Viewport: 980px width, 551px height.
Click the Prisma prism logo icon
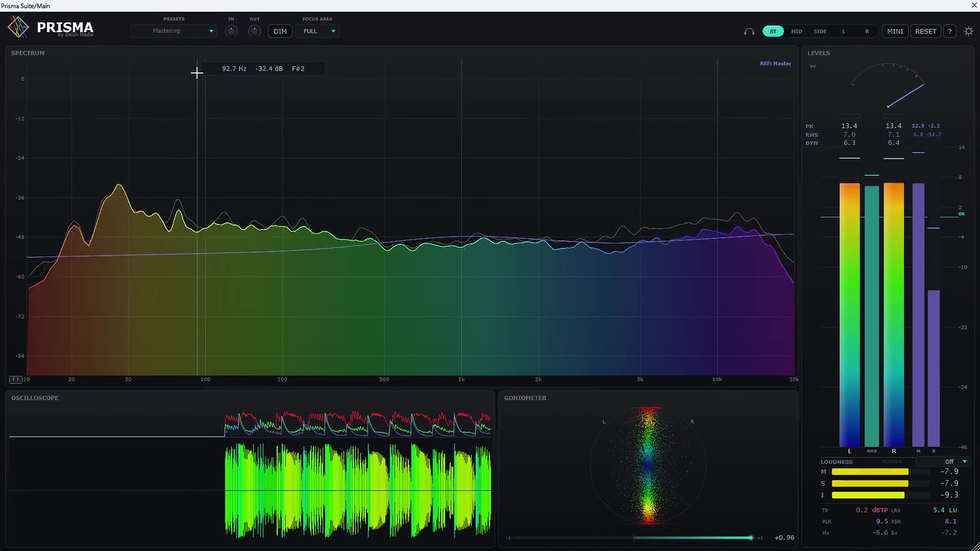(x=18, y=28)
